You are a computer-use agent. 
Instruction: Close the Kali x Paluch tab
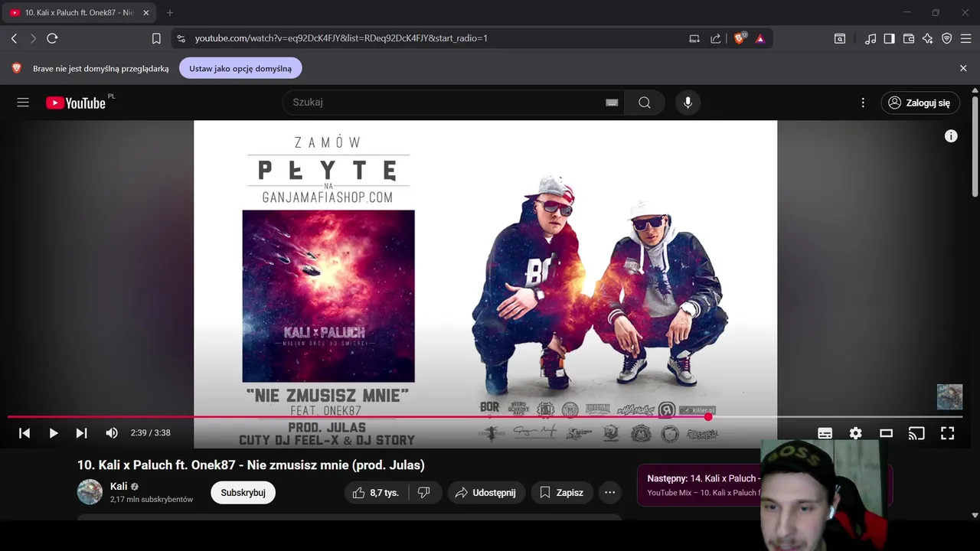(146, 12)
